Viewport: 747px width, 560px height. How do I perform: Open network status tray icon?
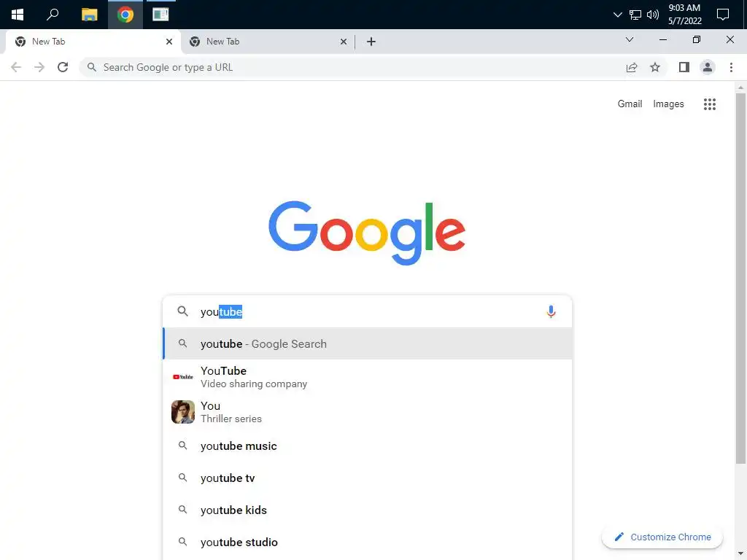coord(635,15)
